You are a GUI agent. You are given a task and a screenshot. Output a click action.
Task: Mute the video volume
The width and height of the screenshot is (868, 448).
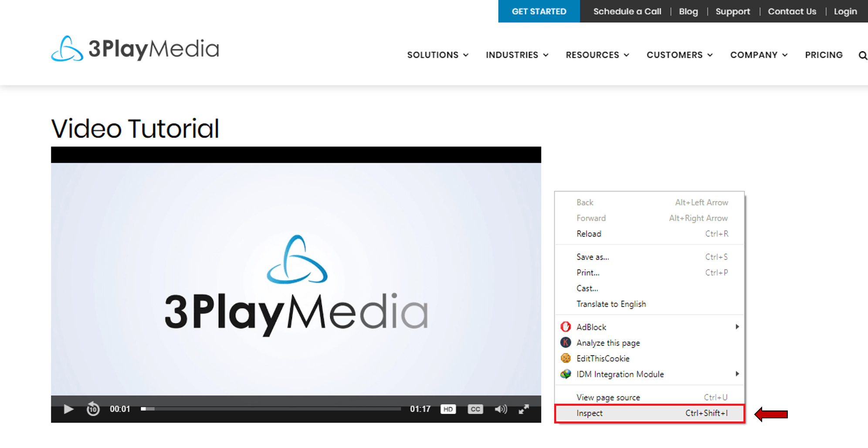(501, 409)
